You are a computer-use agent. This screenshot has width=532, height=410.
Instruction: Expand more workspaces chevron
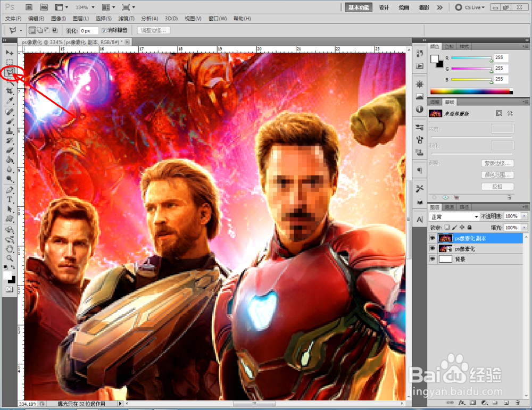[x=440, y=7]
